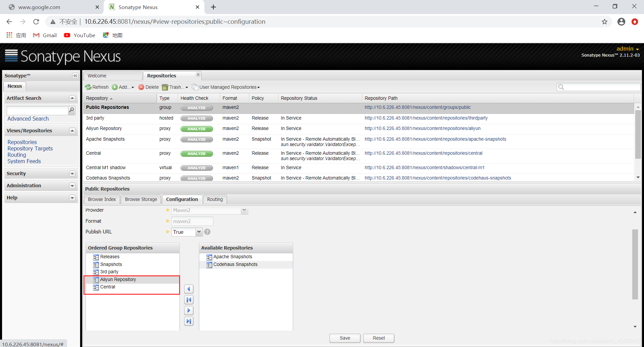
Task: Click the move right arrow button
Action: tap(189, 310)
